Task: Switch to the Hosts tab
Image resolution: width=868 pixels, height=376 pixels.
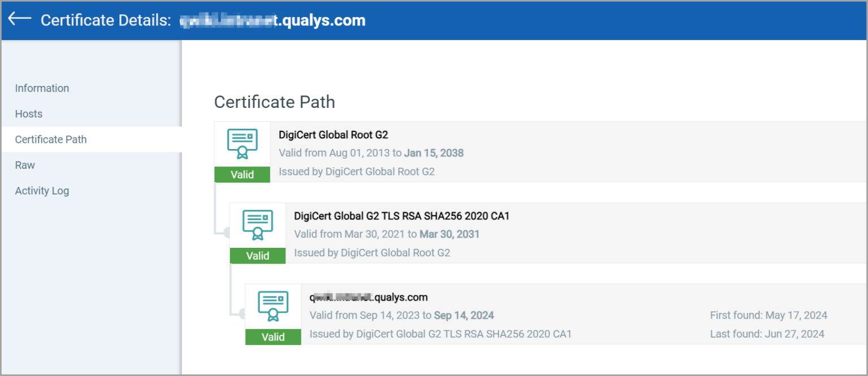Action: click(28, 113)
